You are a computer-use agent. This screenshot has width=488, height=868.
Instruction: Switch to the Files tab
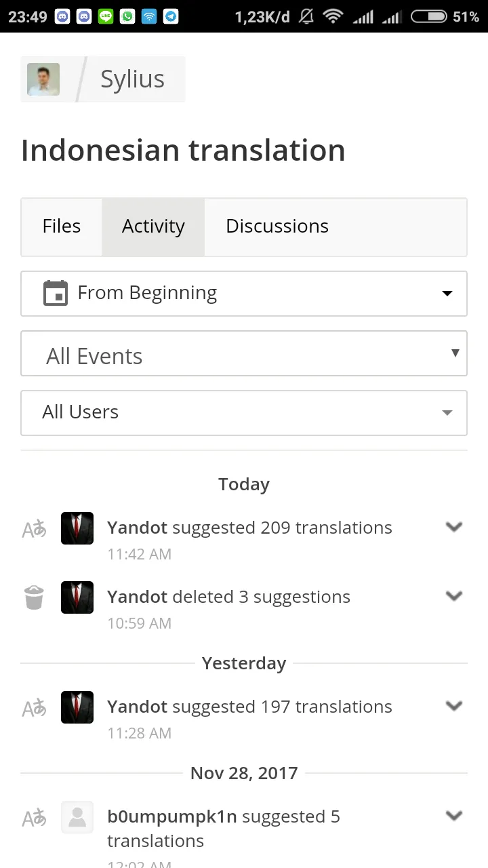pos(62,226)
